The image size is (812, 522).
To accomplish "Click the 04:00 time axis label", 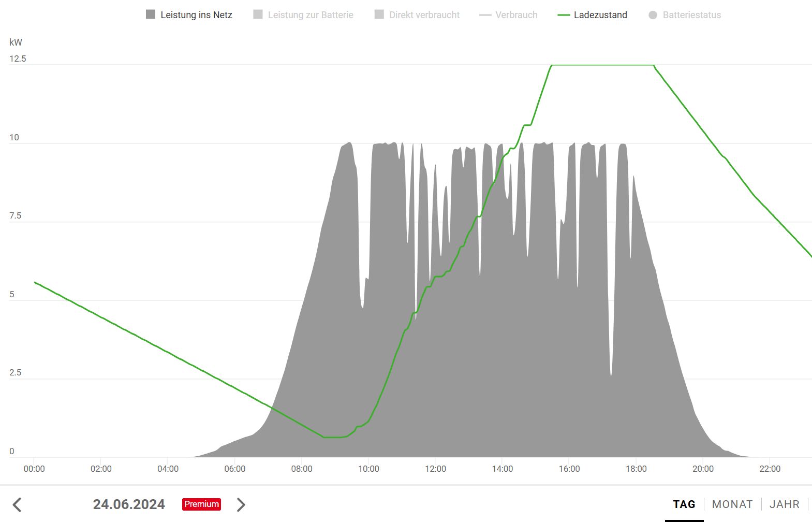I will coord(168,469).
